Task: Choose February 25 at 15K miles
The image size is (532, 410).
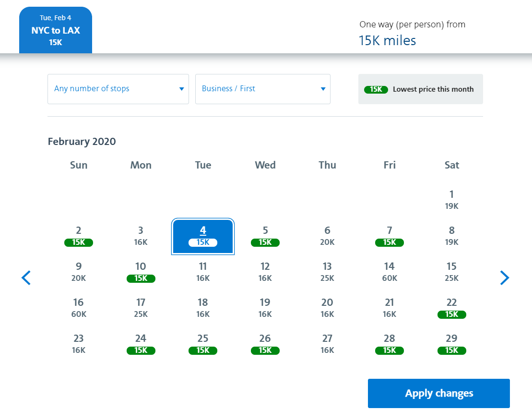Action: pyautogui.click(x=203, y=344)
